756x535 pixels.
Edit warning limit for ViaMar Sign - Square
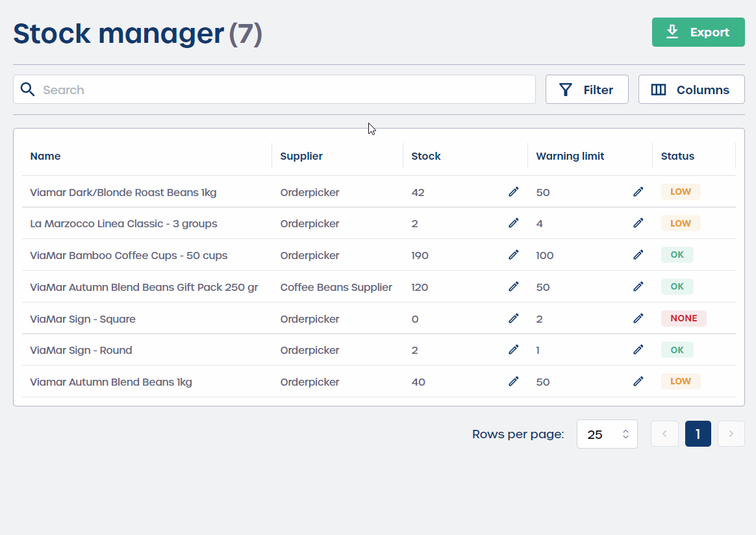click(638, 318)
